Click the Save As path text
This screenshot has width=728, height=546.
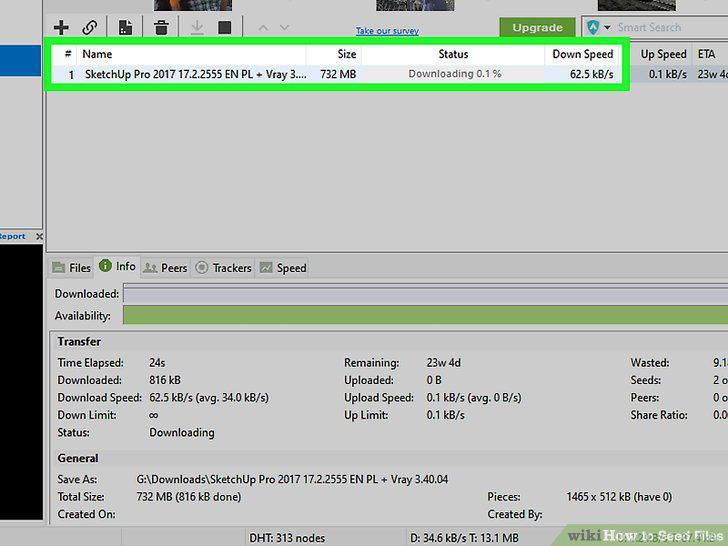[x=292, y=479]
